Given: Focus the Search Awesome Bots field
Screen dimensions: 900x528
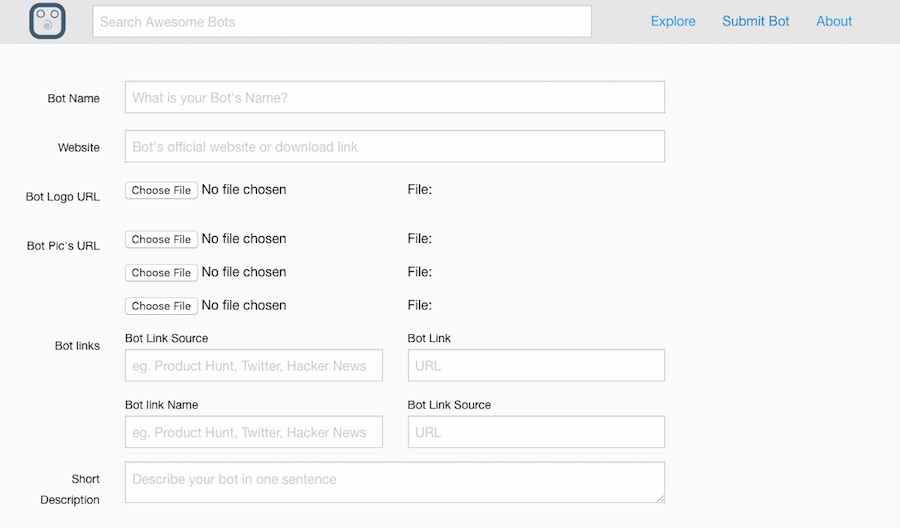Looking at the screenshot, I should click(x=341, y=21).
